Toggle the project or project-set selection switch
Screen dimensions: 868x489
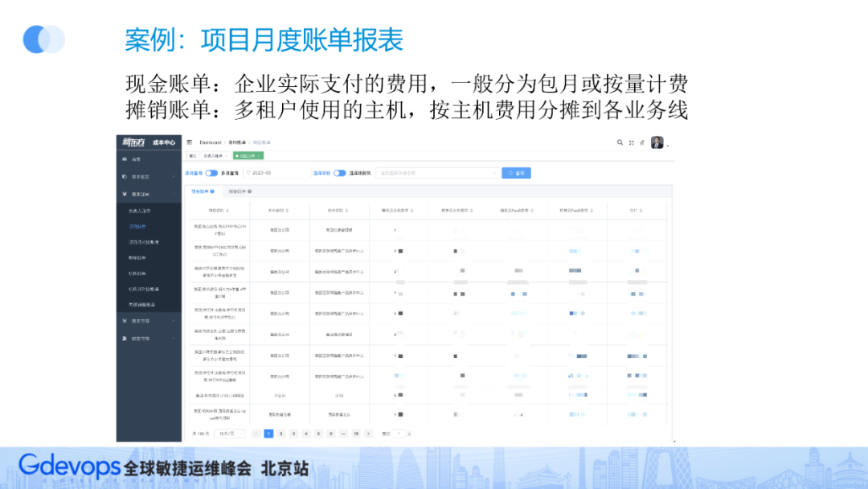pyautogui.click(x=339, y=174)
